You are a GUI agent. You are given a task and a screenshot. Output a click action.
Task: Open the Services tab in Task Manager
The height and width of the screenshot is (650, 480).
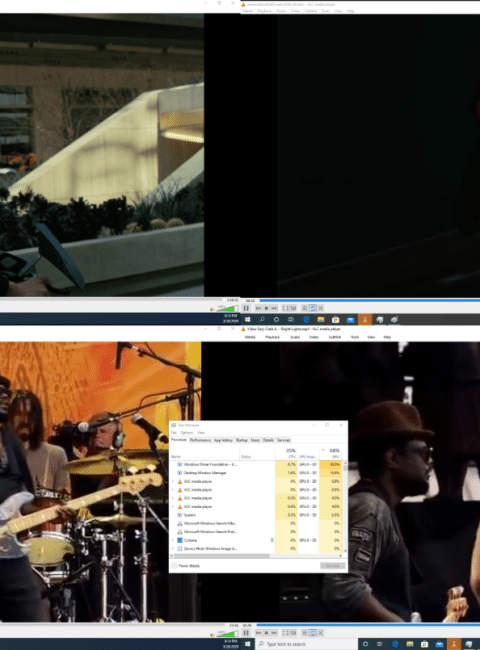(284, 440)
